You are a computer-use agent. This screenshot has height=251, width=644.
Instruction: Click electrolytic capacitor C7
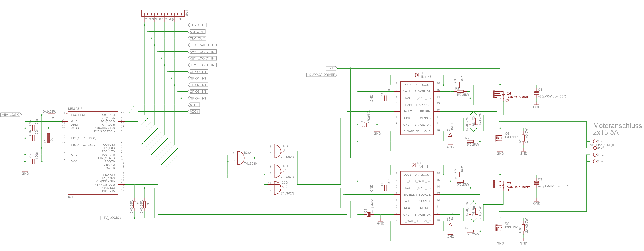click(x=365, y=125)
